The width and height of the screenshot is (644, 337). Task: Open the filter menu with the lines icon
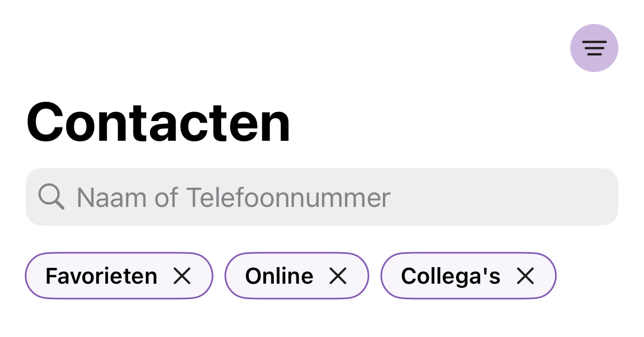[594, 48]
